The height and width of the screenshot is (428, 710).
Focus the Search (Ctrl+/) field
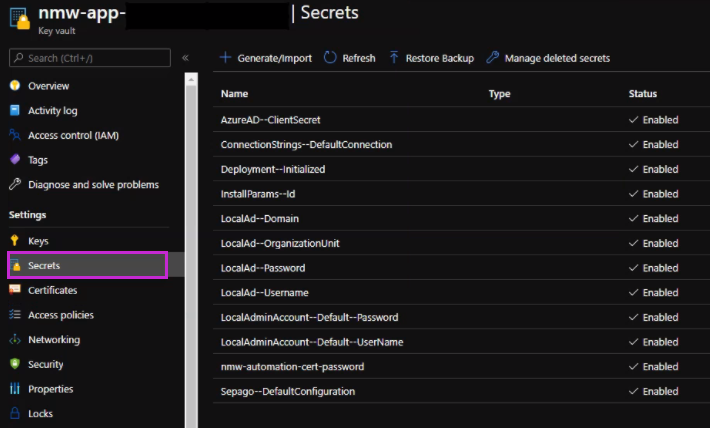pyautogui.click(x=90, y=58)
